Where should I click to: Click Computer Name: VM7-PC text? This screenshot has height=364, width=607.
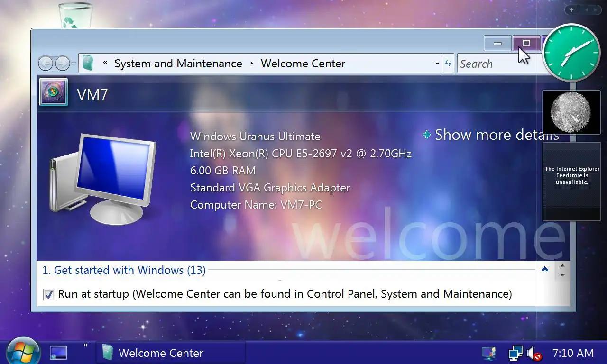(256, 205)
